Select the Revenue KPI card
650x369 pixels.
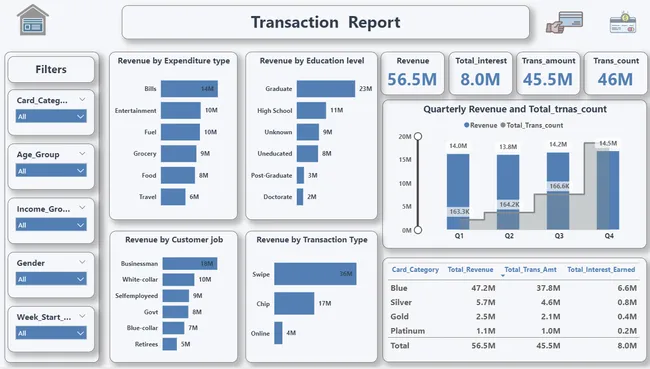(x=412, y=73)
